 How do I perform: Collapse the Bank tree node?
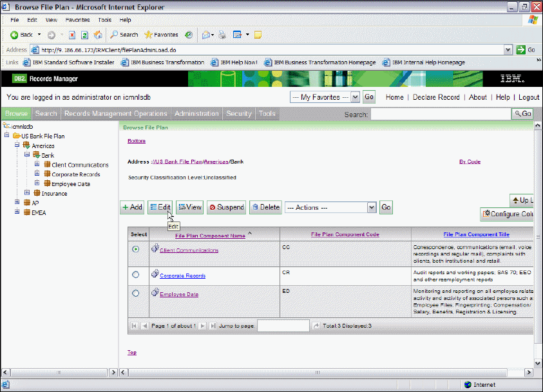click(x=27, y=154)
